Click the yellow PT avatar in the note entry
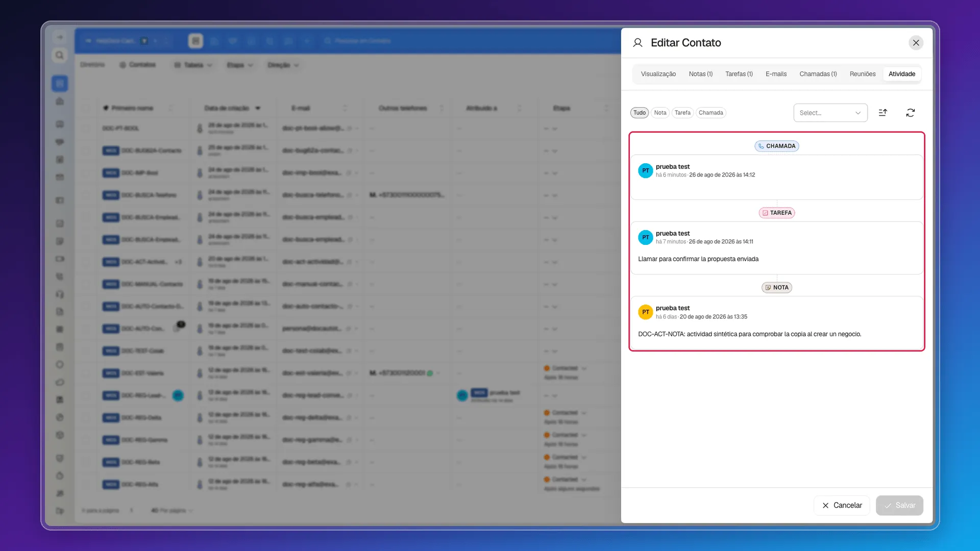Image resolution: width=980 pixels, height=551 pixels. (645, 312)
